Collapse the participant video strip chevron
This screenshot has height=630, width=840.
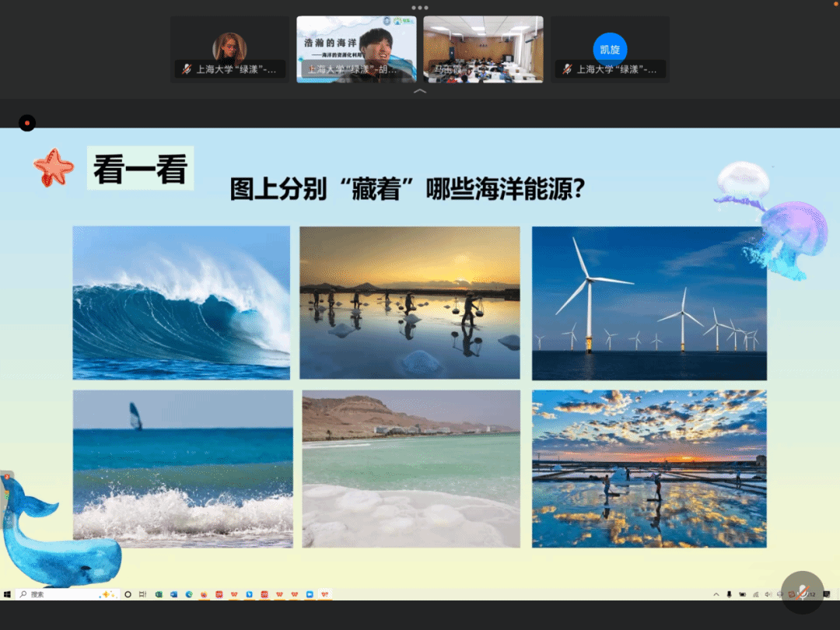(x=420, y=91)
